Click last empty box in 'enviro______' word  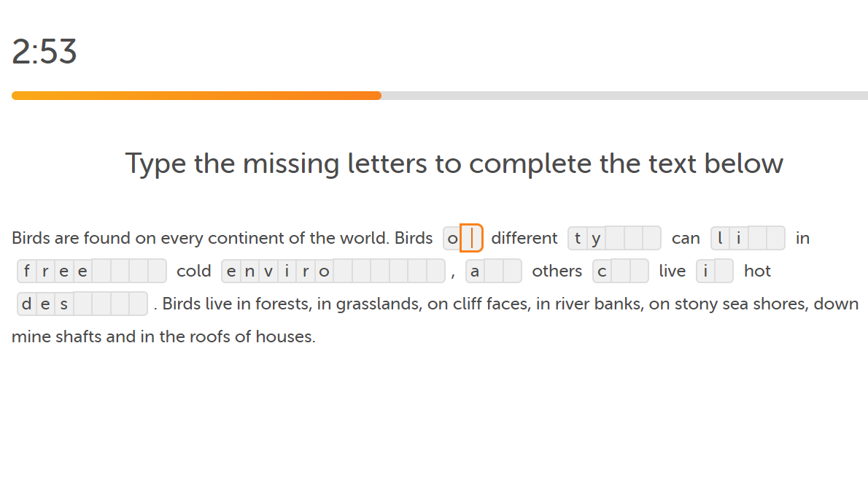(435, 271)
